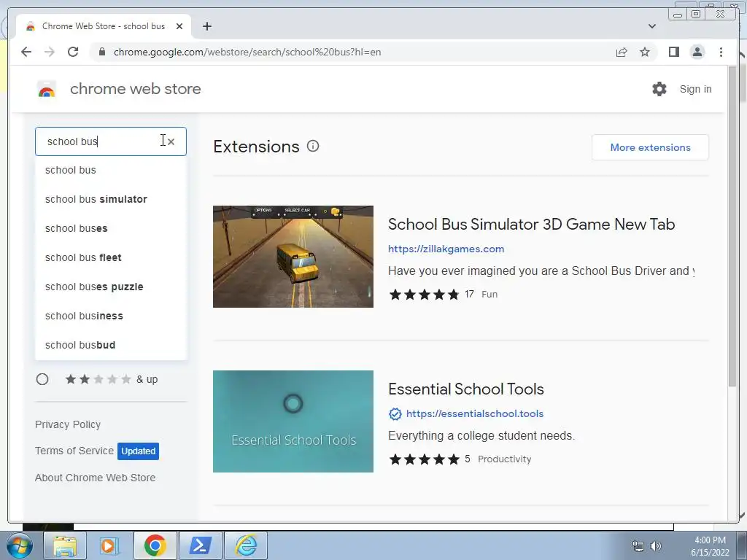Close the Chrome Web Store tab

point(179,26)
